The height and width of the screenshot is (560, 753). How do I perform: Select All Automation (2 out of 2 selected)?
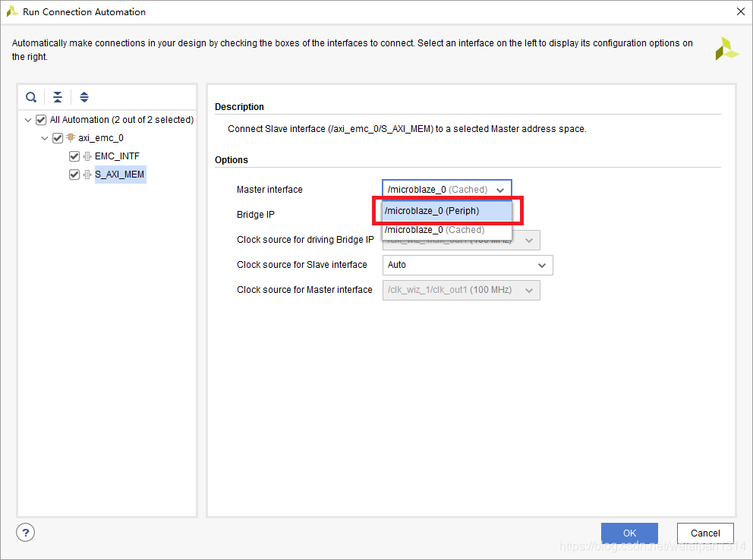(x=122, y=119)
